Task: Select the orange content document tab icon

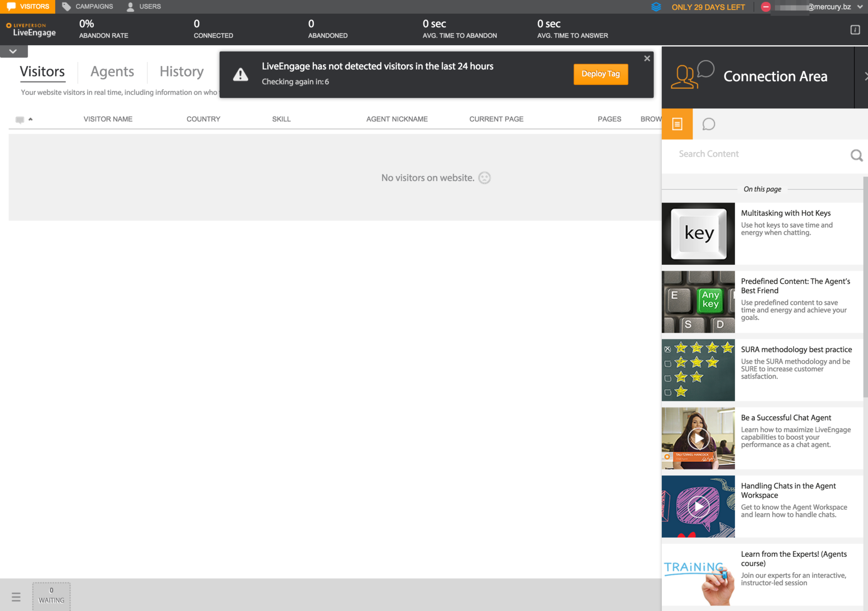Action: coord(677,124)
